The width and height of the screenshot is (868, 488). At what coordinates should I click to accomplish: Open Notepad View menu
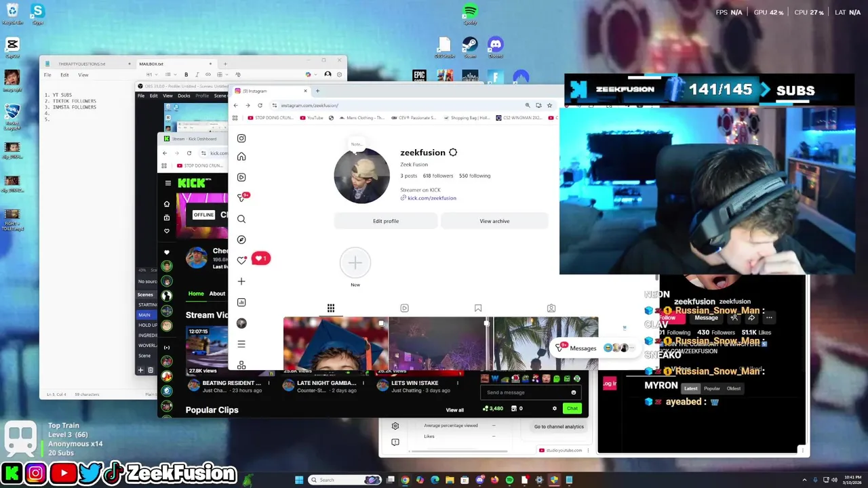pyautogui.click(x=83, y=75)
